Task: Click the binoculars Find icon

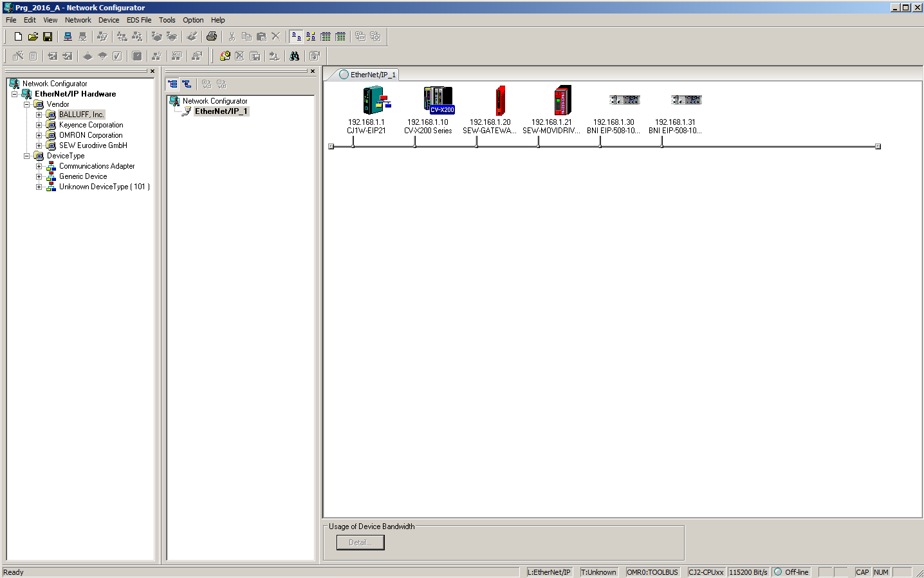Action: 294,56
